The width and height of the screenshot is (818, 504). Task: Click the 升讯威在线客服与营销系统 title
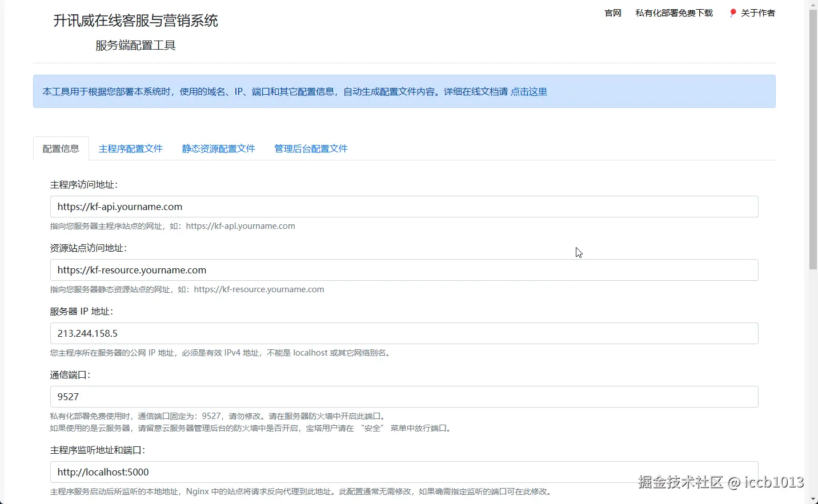(136, 21)
